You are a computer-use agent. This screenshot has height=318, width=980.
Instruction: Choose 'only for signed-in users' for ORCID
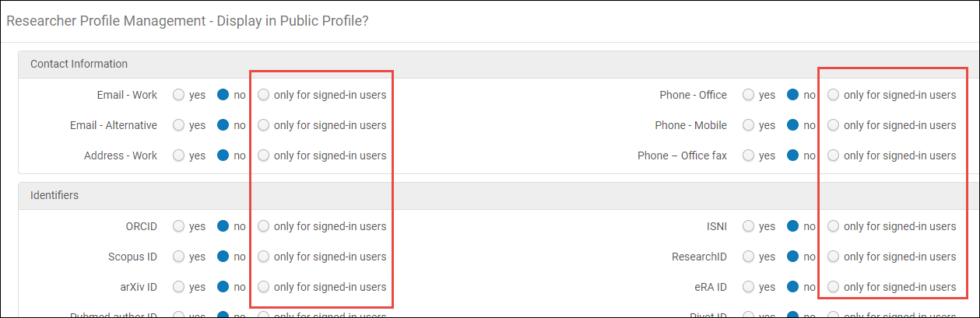264,226
